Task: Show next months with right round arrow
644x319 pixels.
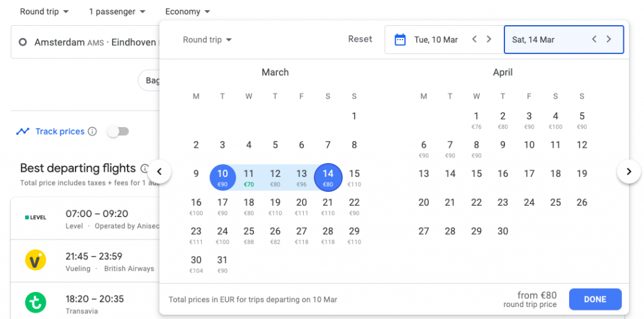Action: tap(629, 172)
